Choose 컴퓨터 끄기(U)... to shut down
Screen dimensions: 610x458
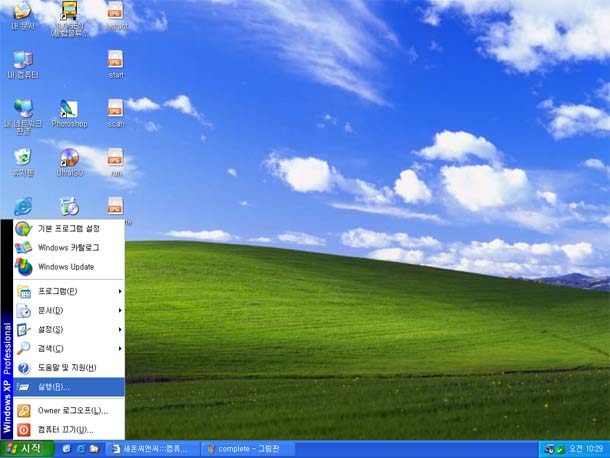tap(69, 430)
